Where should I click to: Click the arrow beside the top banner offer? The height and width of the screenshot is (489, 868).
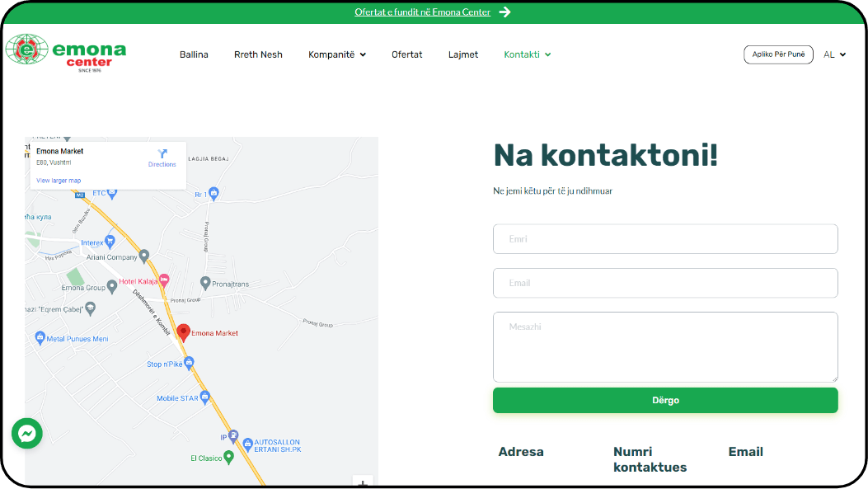coord(504,12)
